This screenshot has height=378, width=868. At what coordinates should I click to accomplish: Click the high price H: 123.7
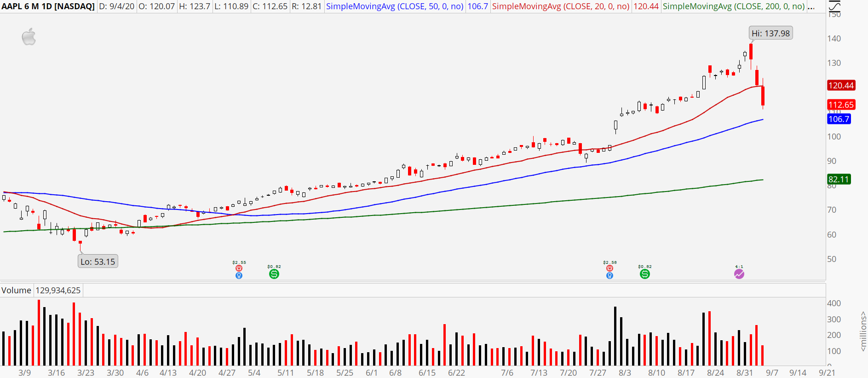195,6
